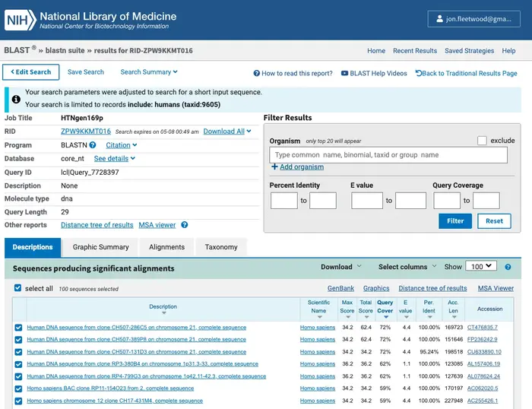Open the Show 100 results dropdown

pyautogui.click(x=481, y=266)
